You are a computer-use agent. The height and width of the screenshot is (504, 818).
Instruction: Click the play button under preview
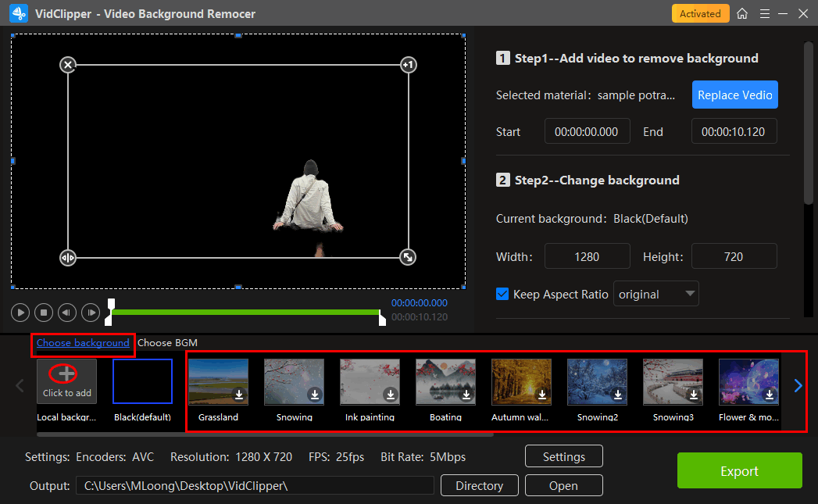pyautogui.click(x=20, y=313)
